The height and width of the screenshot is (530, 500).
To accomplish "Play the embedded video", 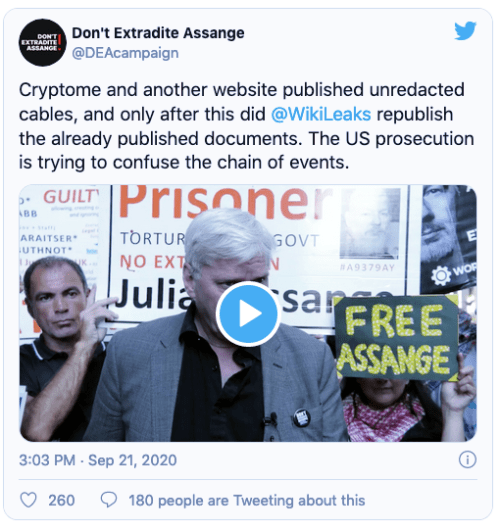I will click(x=248, y=314).
